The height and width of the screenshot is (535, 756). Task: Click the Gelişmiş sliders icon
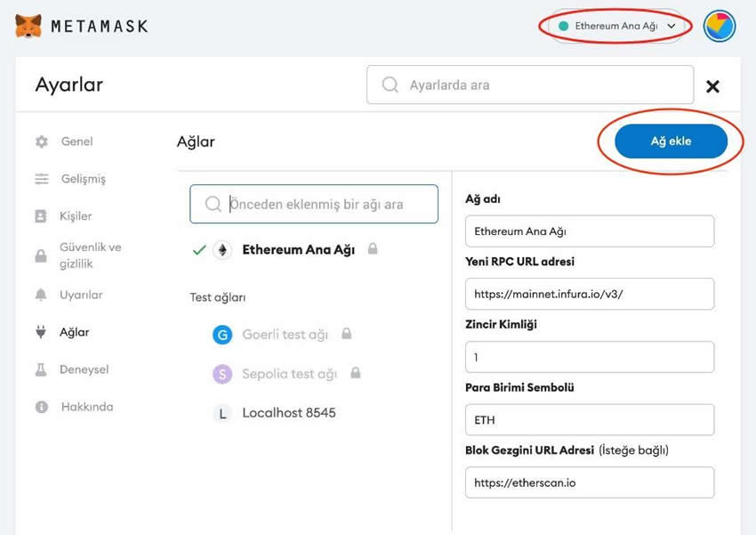41,179
